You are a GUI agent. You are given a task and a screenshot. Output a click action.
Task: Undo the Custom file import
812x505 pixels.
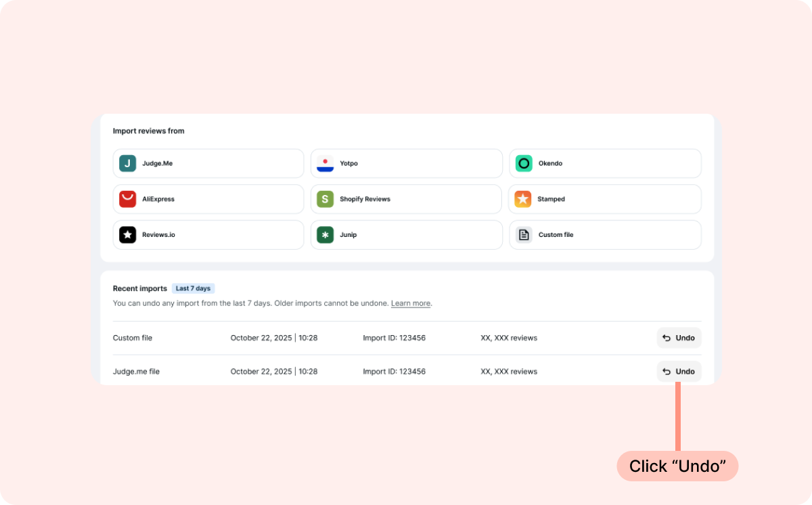[x=679, y=338]
